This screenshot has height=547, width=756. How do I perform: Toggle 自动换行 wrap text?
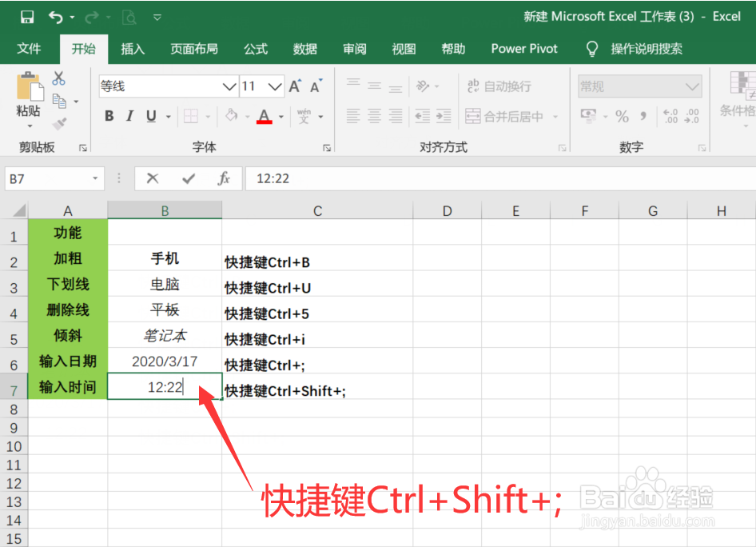point(499,86)
